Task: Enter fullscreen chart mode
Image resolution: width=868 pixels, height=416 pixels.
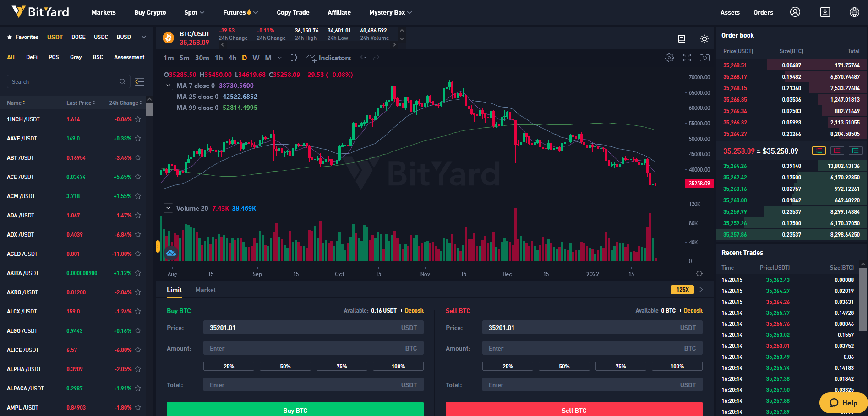Action: [687, 58]
